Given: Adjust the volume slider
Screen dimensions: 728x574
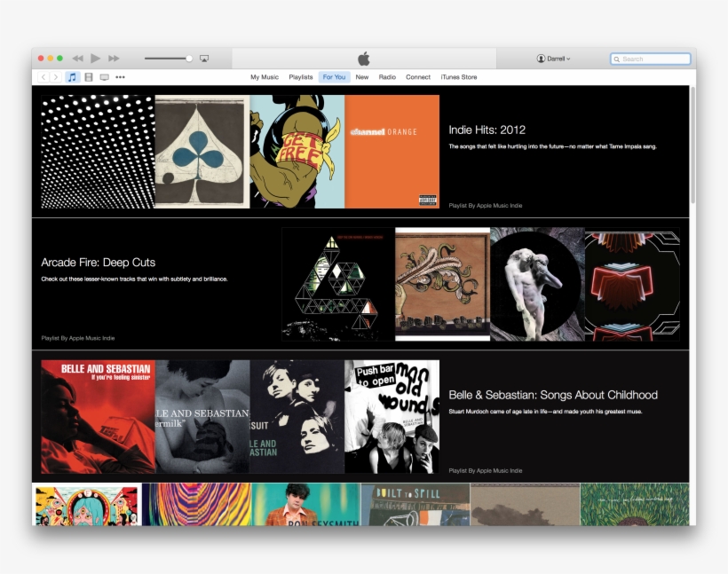Looking at the screenshot, I should tap(168, 59).
